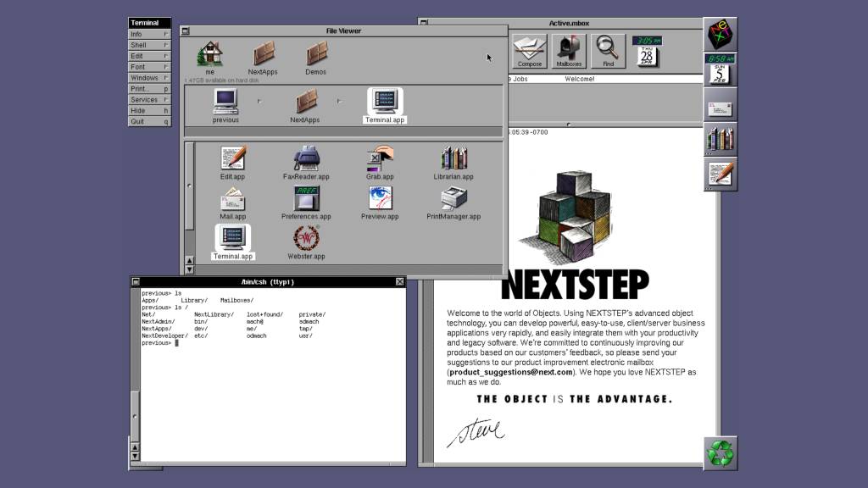Viewport: 868px width, 488px height.
Task: Open the Services submenu
Action: [x=149, y=100]
